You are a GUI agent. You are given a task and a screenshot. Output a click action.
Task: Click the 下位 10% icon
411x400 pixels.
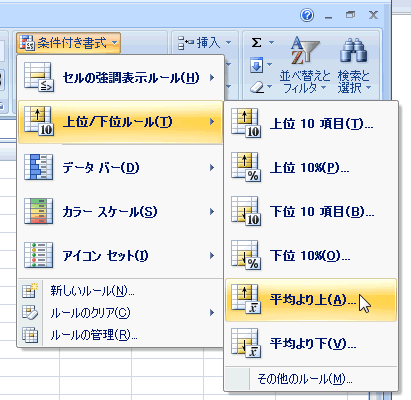(246, 255)
